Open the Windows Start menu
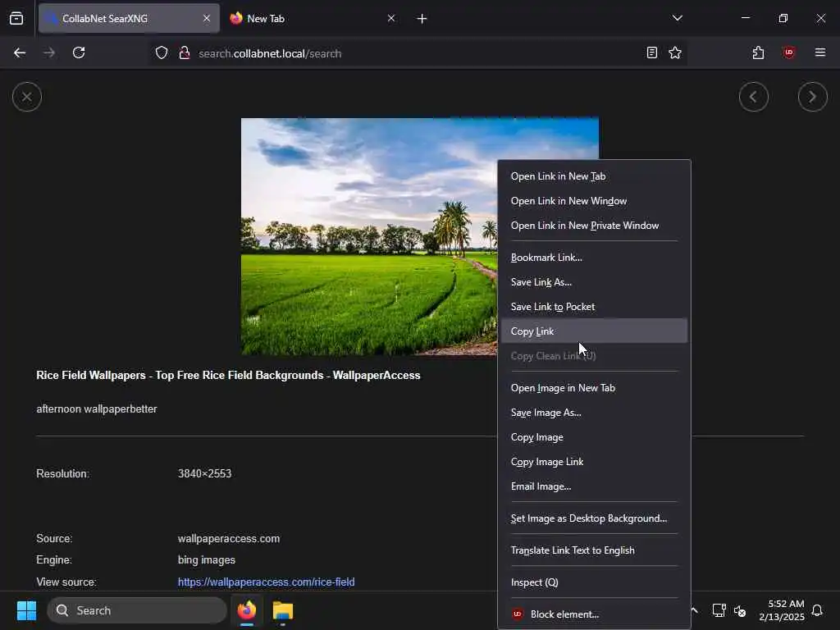The width and height of the screenshot is (840, 630). [x=26, y=610]
